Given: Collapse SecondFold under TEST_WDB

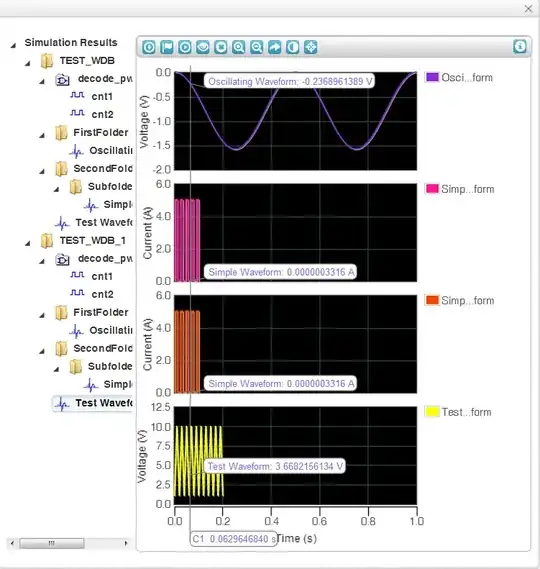Looking at the screenshot, I should [x=42, y=171].
